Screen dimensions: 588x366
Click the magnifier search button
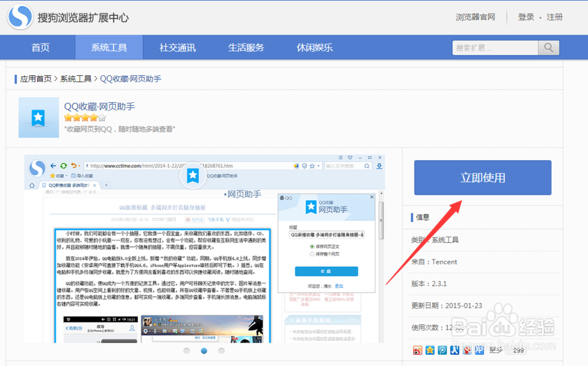tap(549, 48)
